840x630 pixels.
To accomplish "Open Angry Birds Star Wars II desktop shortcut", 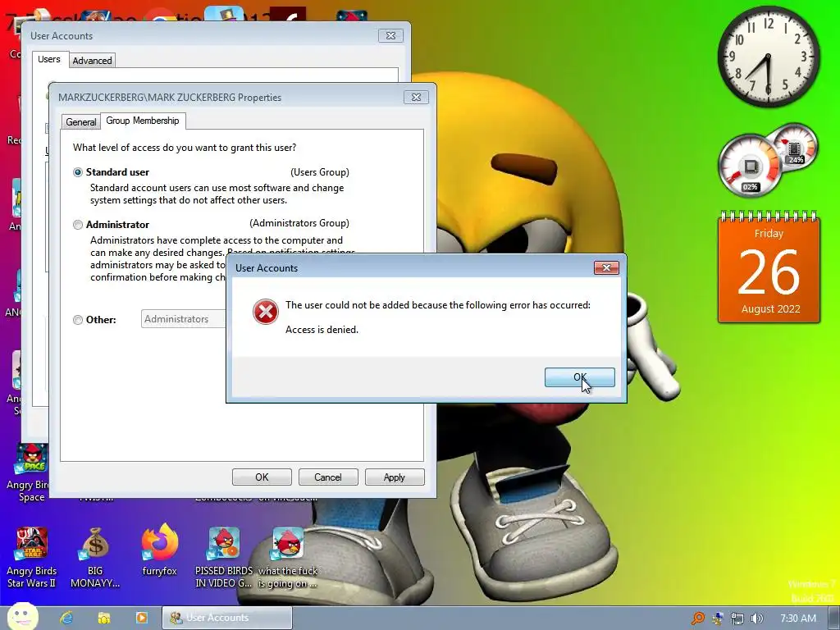I will (x=32, y=557).
